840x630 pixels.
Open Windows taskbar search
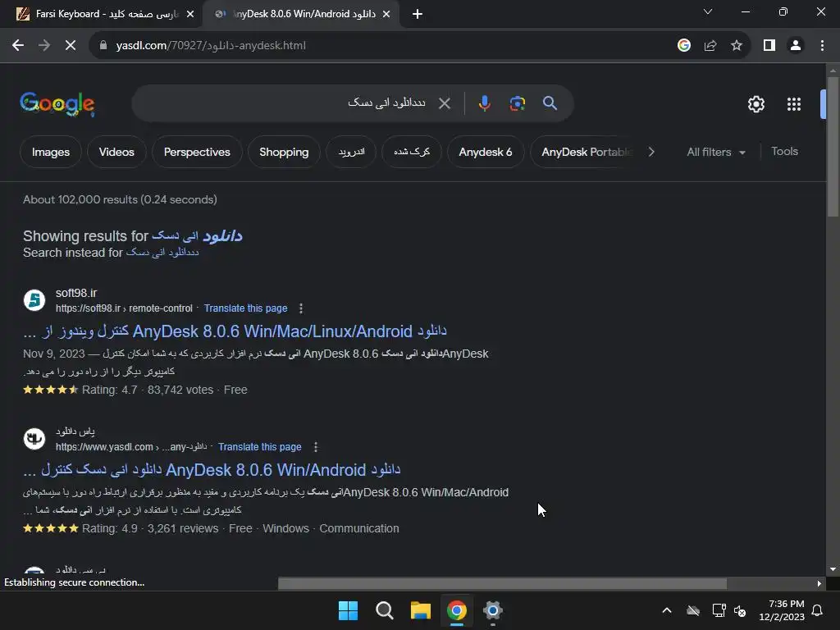(x=384, y=610)
